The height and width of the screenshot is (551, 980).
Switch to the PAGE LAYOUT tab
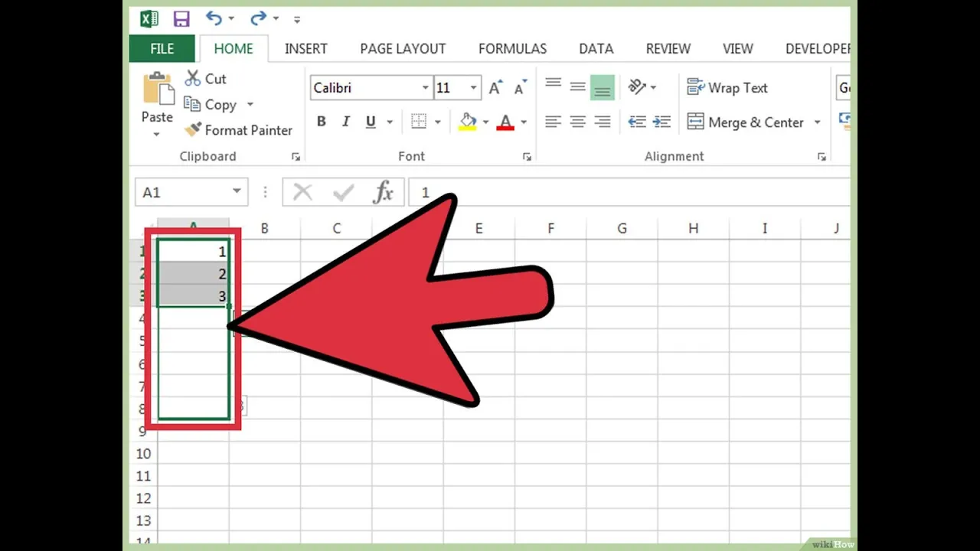point(403,48)
